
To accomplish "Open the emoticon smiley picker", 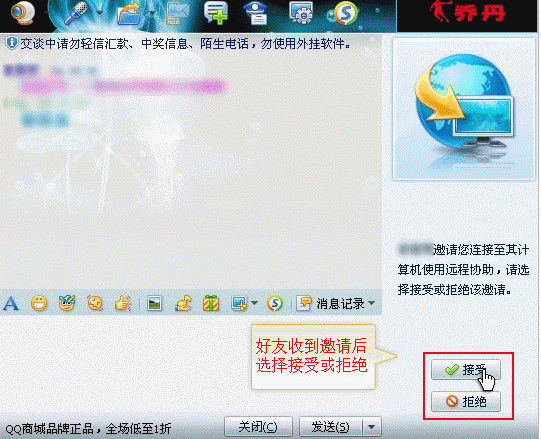I will click(x=39, y=303).
